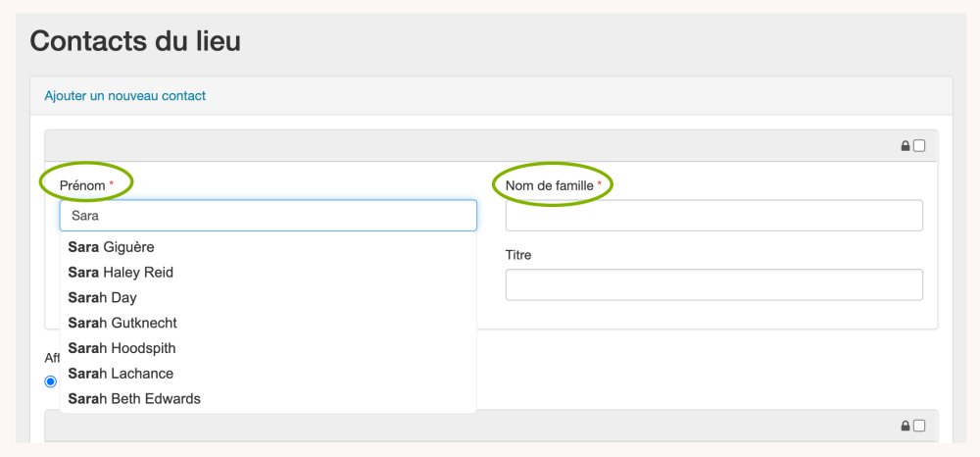Focus the Nom de famille input field
Screen dimensions: 980x457
pos(713,216)
